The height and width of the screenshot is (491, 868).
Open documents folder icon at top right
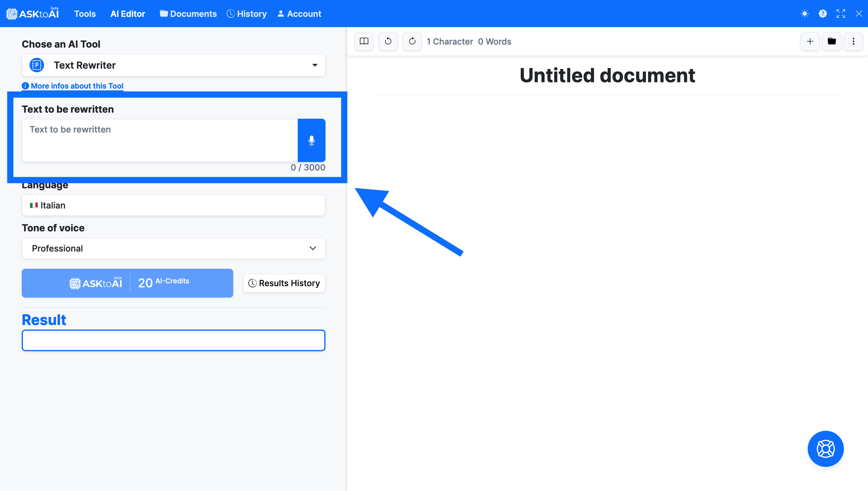pos(832,41)
